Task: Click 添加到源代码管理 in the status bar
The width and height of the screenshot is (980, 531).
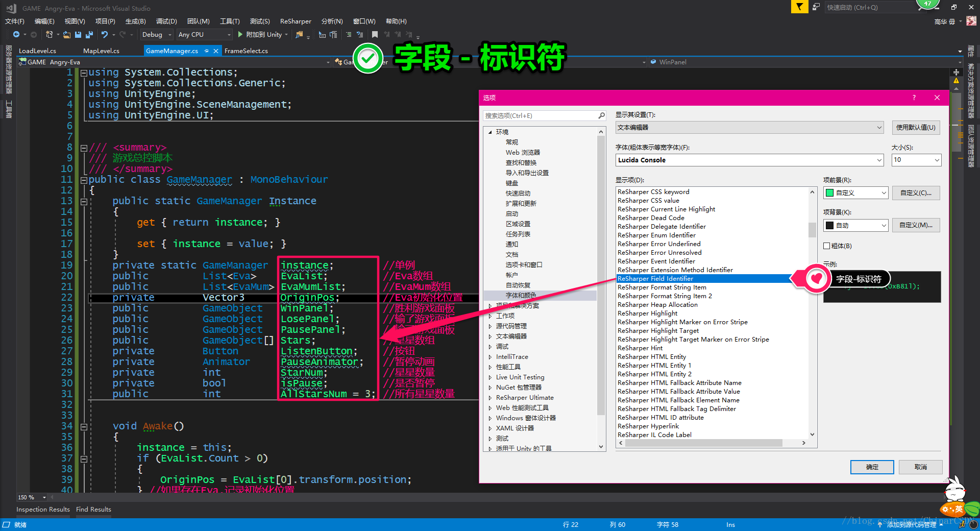Action: [x=912, y=524]
